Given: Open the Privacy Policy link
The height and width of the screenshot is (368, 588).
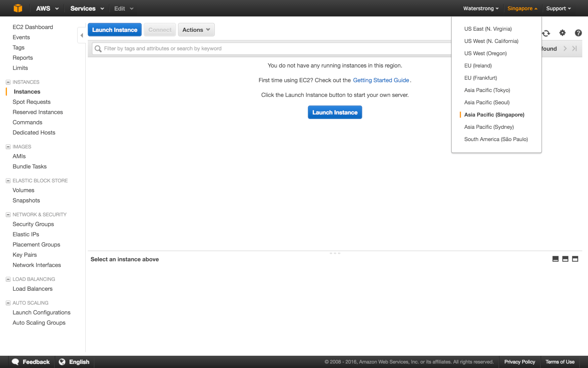Looking at the screenshot, I should 520,362.
